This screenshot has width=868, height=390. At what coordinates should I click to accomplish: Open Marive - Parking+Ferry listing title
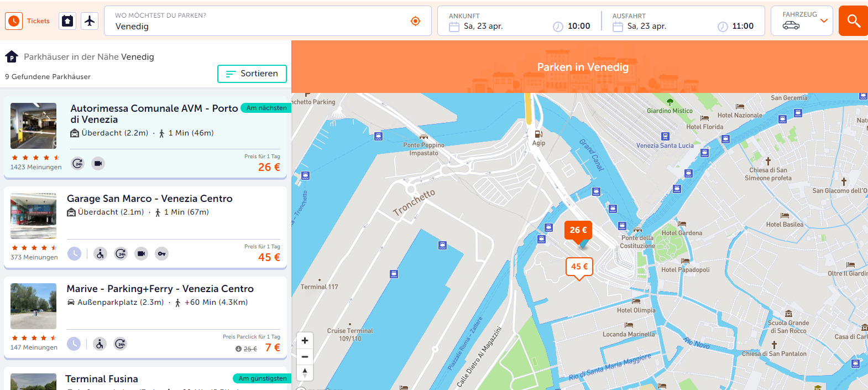coord(160,289)
